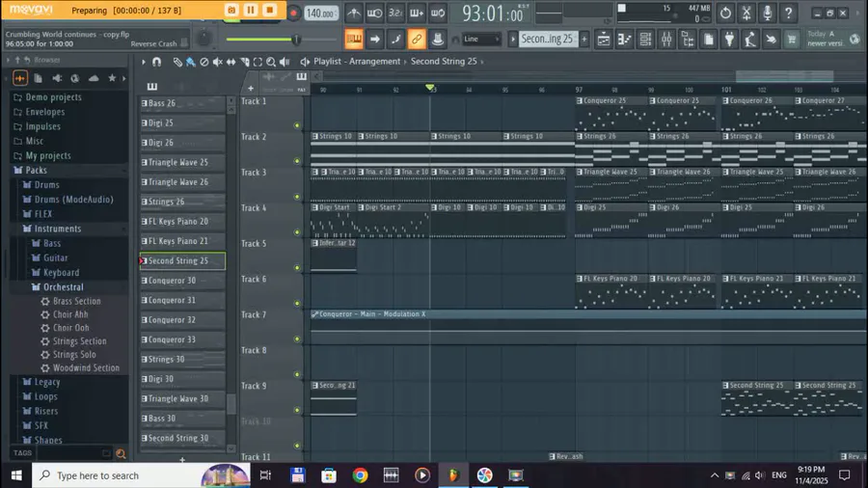
Task: Toggle wait for input to start
Action: [x=375, y=13]
